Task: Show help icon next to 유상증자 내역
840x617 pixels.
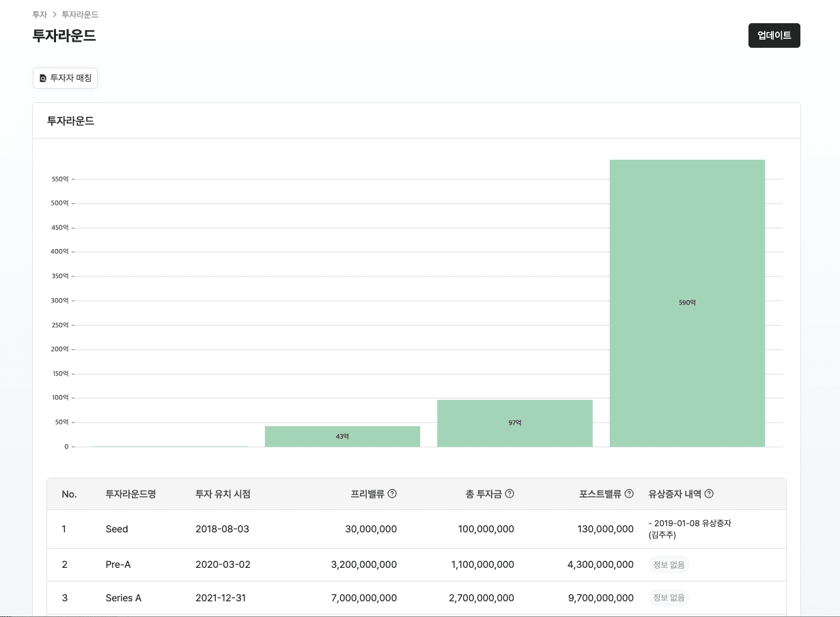Action: [709, 493]
